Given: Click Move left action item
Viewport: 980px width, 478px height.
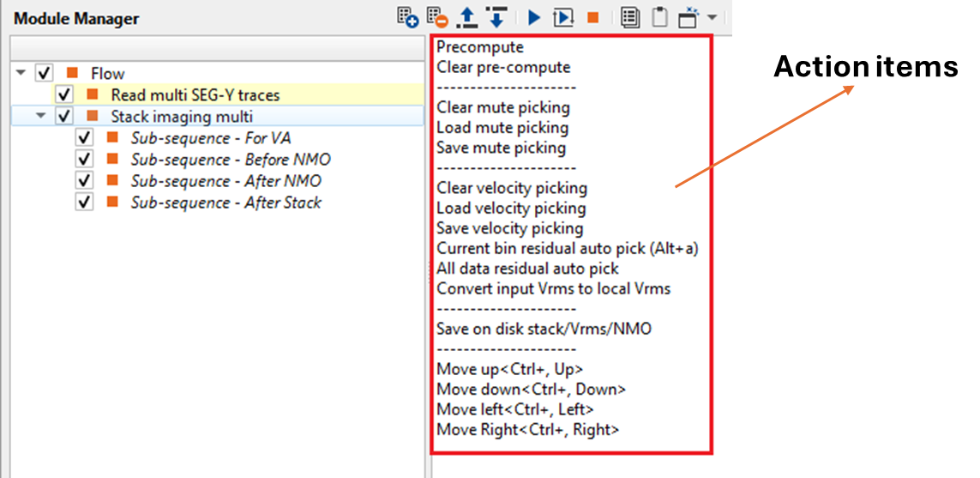Looking at the screenshot, I should pos(515,409).
